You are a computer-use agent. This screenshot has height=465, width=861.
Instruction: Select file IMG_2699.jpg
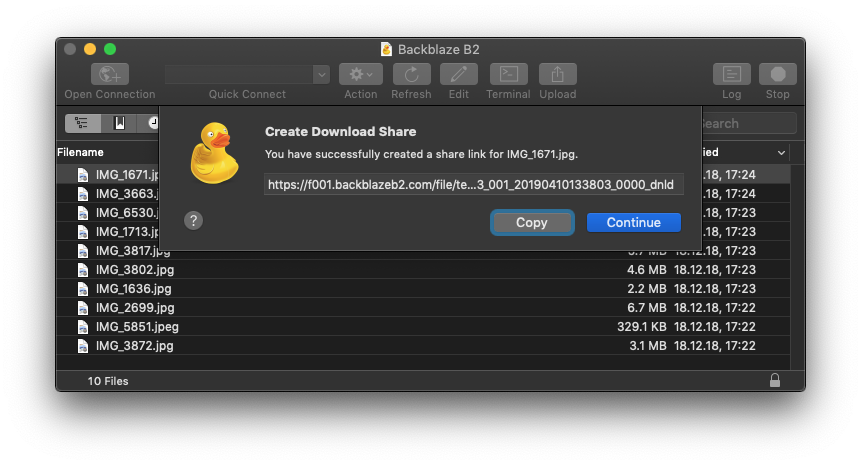point(423,307)
